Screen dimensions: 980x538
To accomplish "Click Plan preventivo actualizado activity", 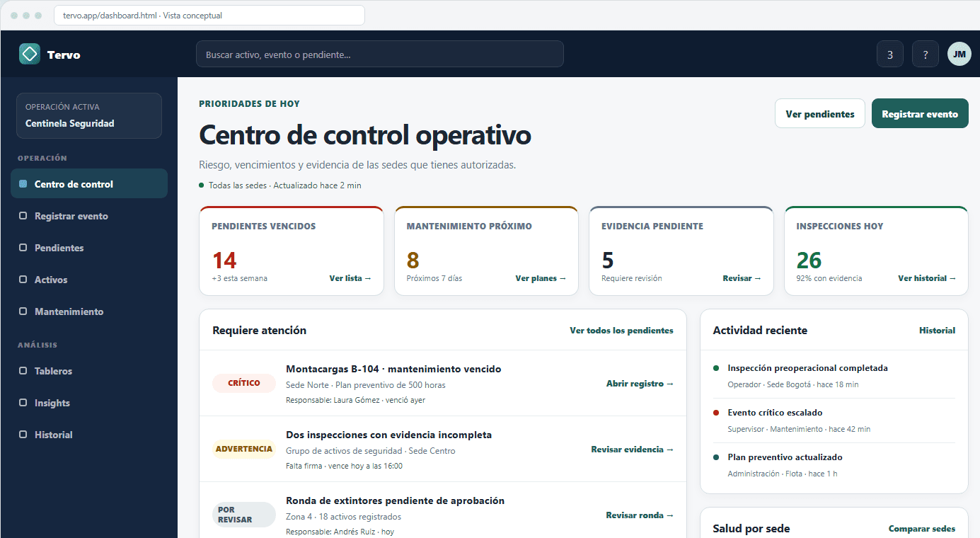I will (785, 457).
